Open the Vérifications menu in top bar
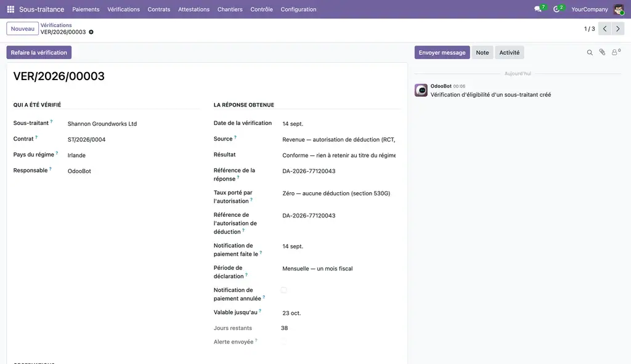The height and width of the screenshot is (364, 631). point(123,9)
